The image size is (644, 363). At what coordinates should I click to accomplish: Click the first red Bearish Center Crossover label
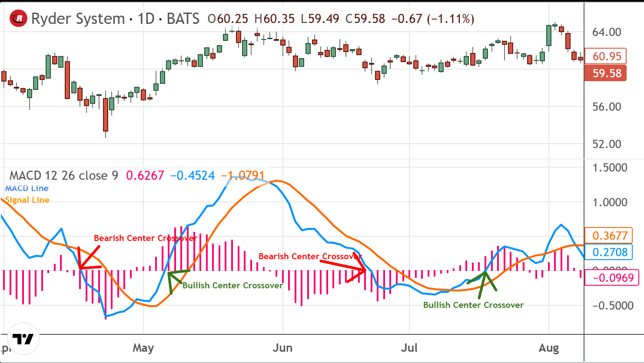click(x=146, y=238)
